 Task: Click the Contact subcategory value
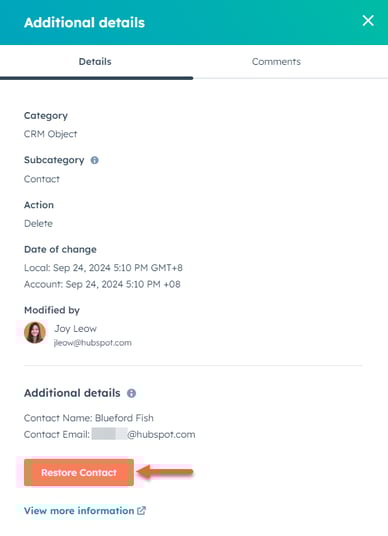coord(42,179)
